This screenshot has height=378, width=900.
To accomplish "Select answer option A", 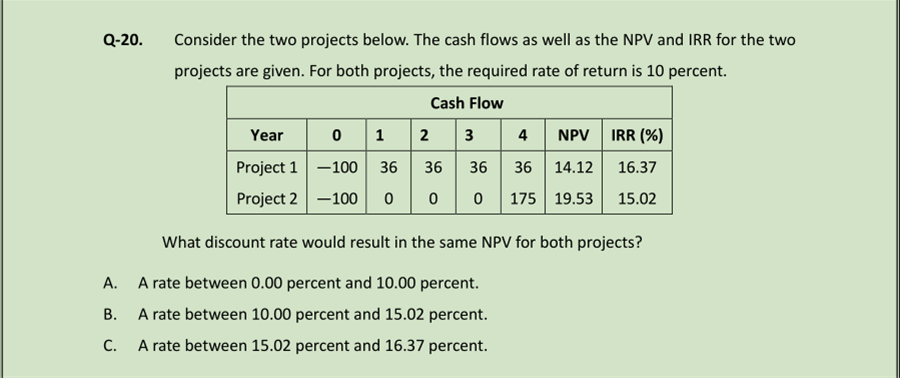I will [x=290, y=283].
